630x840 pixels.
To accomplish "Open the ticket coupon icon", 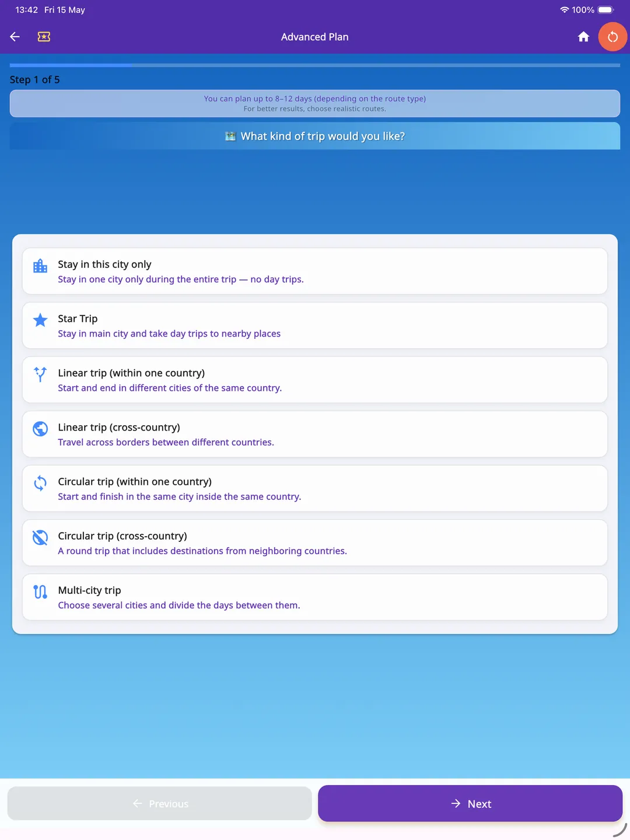I will [44, 37].
